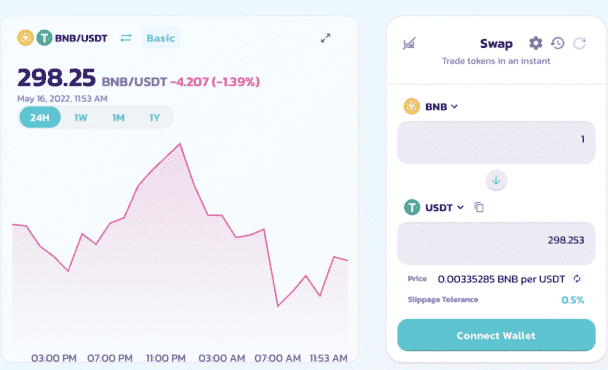608x370 pixels.
Task: Click the 0.5% slippage tolerance value
Action: point(573,300)
